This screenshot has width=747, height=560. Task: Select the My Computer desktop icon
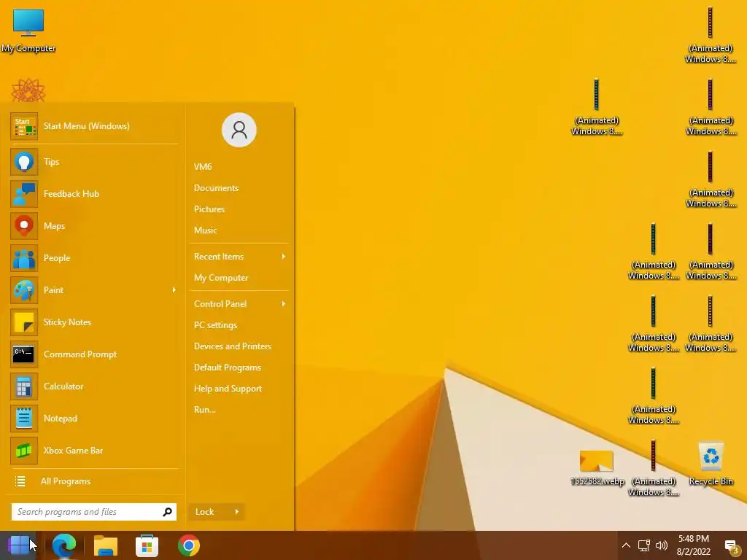pyautogui.click(x=28, y=31)
